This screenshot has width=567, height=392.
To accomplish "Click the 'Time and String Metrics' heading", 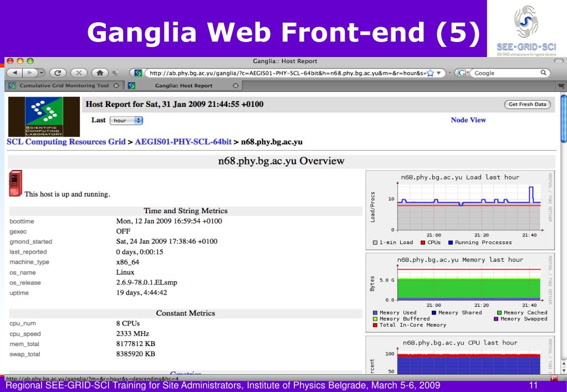I will (186, 210).
